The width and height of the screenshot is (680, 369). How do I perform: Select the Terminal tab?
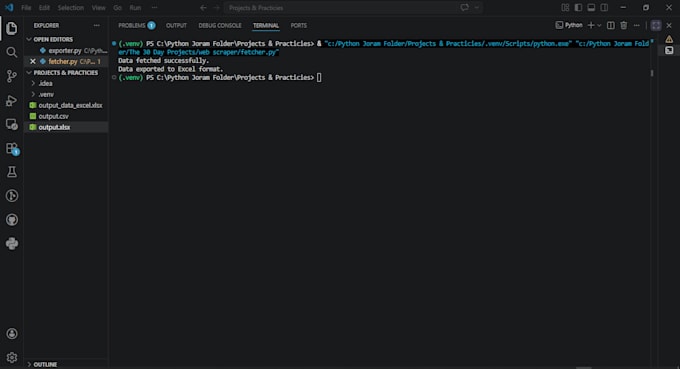pyautogui.click(x=266, y=26)
